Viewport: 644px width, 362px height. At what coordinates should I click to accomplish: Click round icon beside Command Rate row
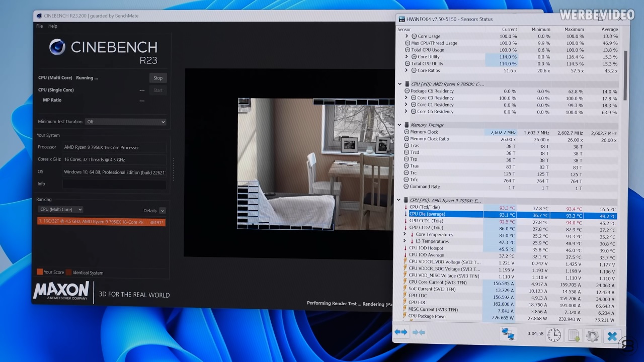coord(406,187)
